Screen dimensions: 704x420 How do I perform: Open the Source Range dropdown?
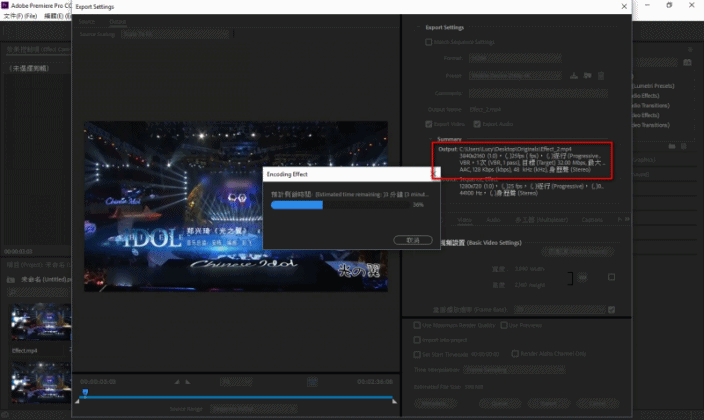coord(254,409)
